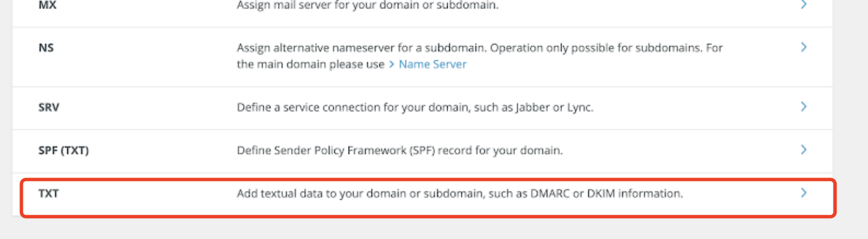Click 'Operation only possible for subdomains' sentence
Screen dimensions: 868x239
pos(596,48)
